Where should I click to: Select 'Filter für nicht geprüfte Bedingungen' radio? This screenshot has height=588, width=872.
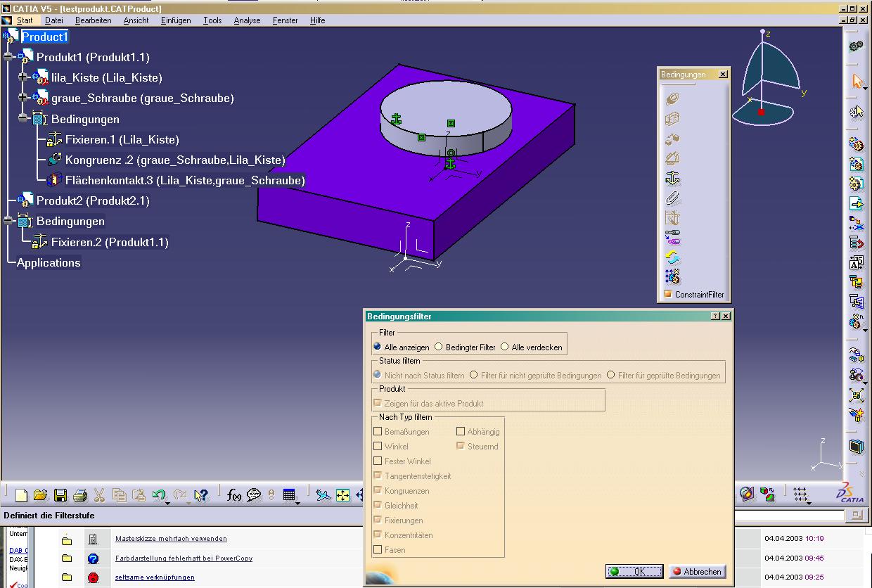(474, 376)
